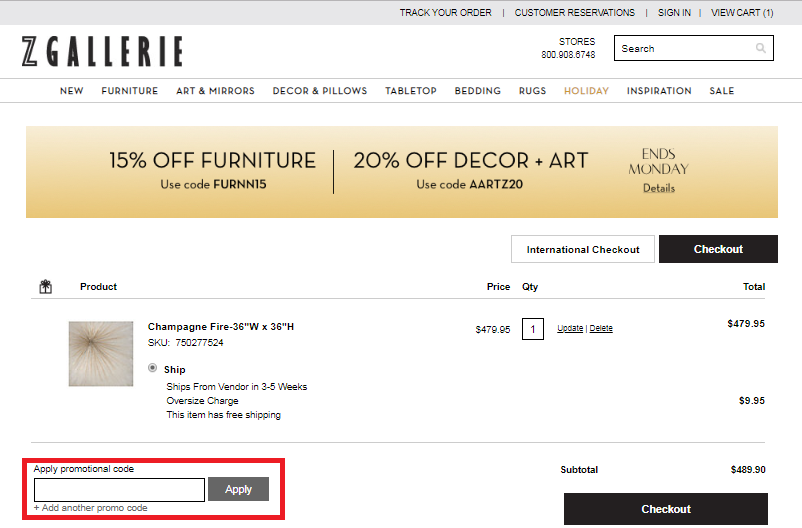Image resolution: width=802 pixels, height=528 pixels.
Task: Open the INSPIRATION menu
Action: pos(659,91)
